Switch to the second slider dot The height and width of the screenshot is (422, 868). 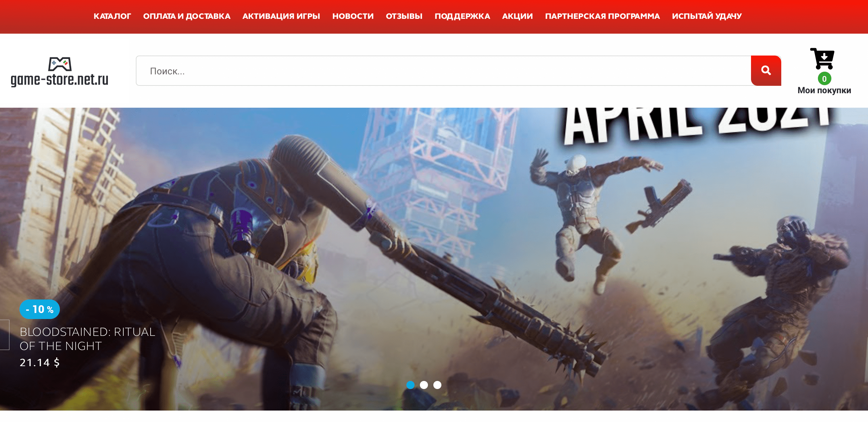424,385
